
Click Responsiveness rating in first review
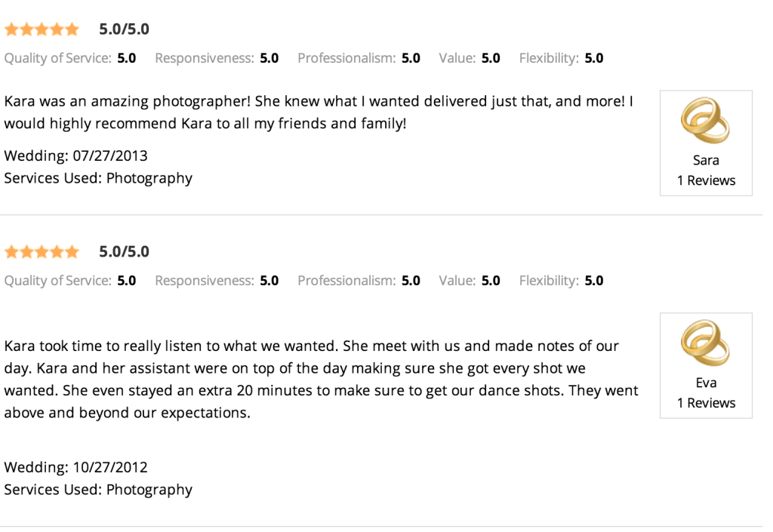coord(217,58)
